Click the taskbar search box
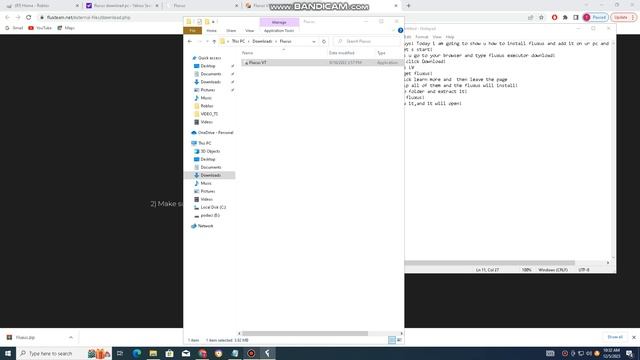Viewport: 640px width, 360px height. click(64, 353)
